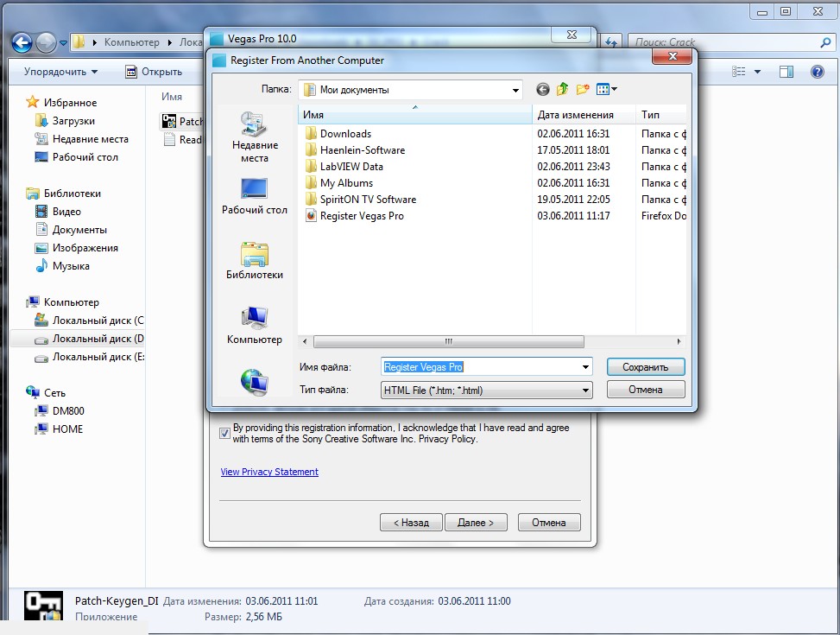Click Отмена in the Vegas Pro wizard
This screenshot has height=635, width=840.
pyautogui.click(x=549, y=523)
